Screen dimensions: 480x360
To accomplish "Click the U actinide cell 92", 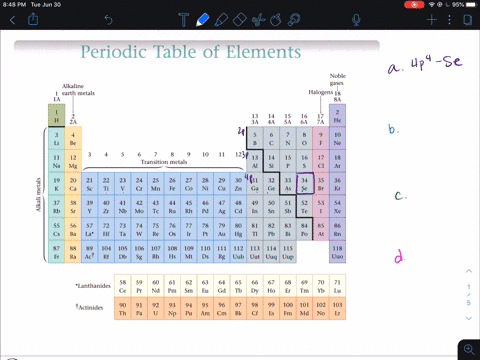I will pos(155,309).
